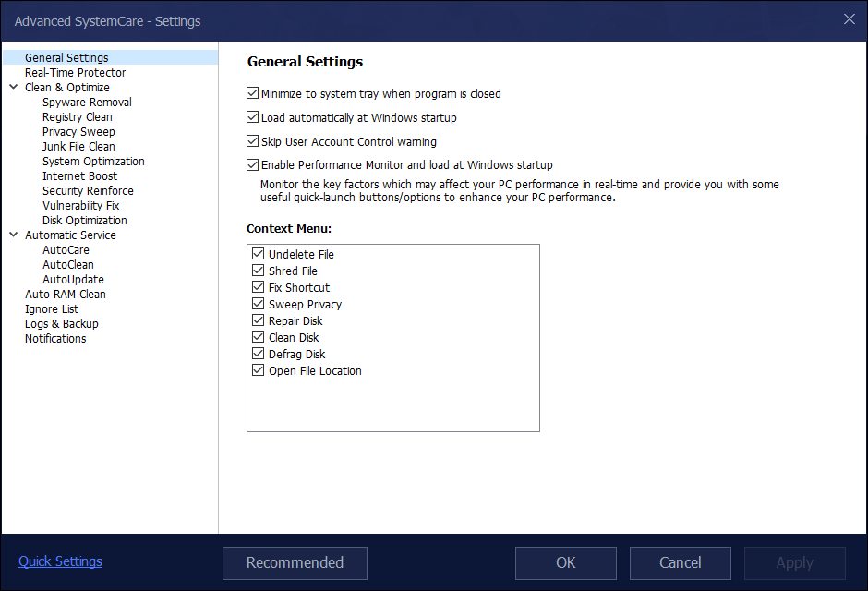Confirm settings with the OK button

(x=566, y=562)
